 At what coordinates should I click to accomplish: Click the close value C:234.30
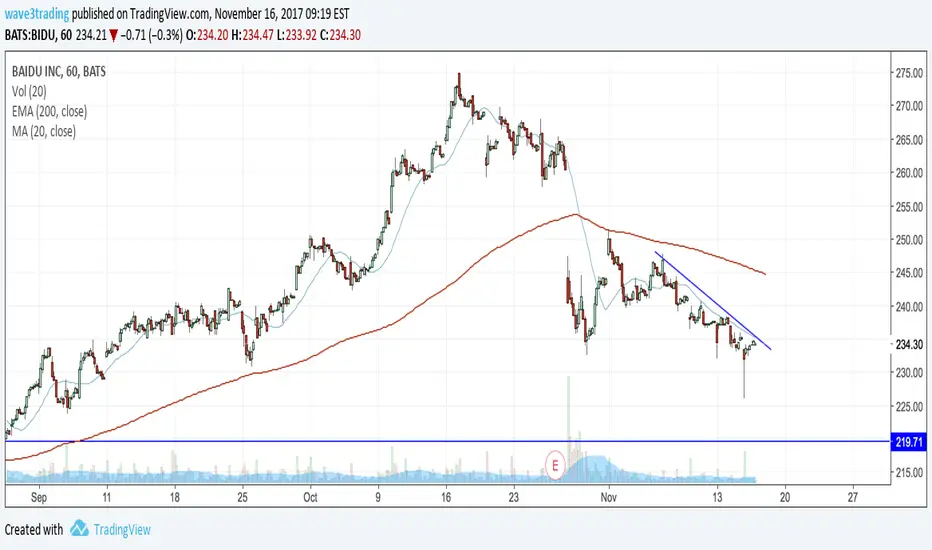340,35
